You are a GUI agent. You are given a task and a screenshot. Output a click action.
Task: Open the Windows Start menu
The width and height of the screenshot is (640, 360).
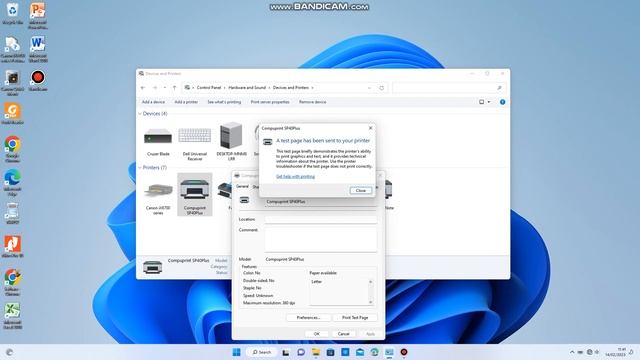236,352
